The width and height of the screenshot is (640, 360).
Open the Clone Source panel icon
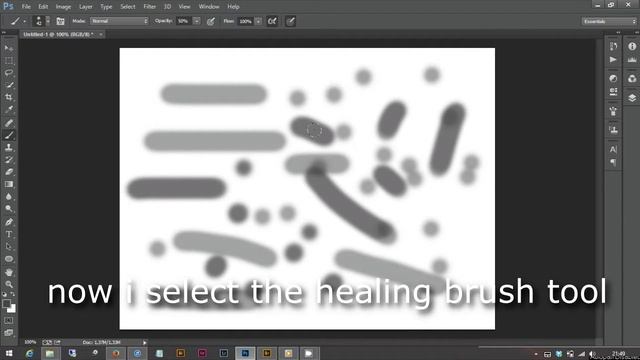(613, 130)
